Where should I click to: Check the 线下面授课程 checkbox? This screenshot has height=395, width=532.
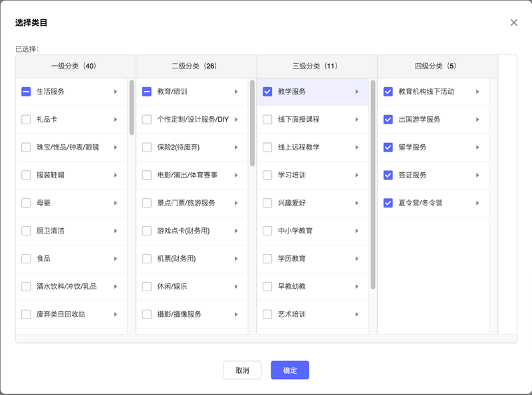click(x=266, y=120)
